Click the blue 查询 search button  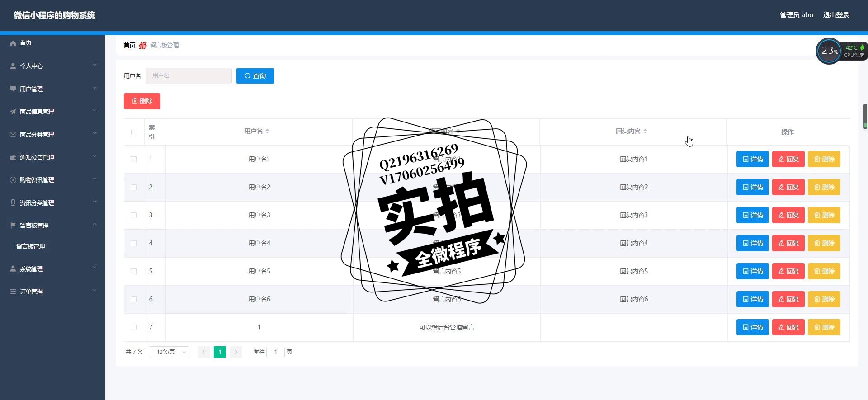(255, 76)
